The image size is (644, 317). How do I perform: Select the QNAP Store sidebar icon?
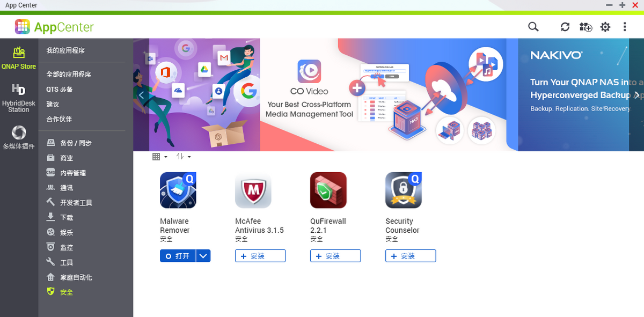[19, 58]
